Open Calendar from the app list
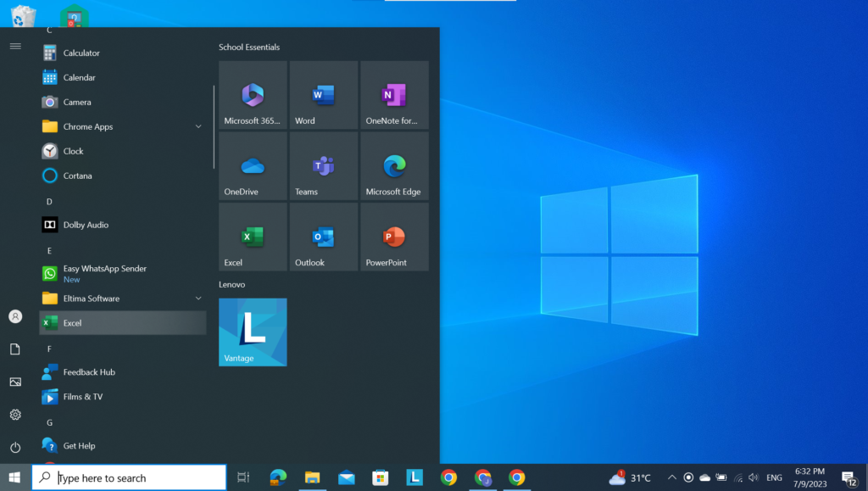This screenshot has height=491, width=868. [122, 77]
